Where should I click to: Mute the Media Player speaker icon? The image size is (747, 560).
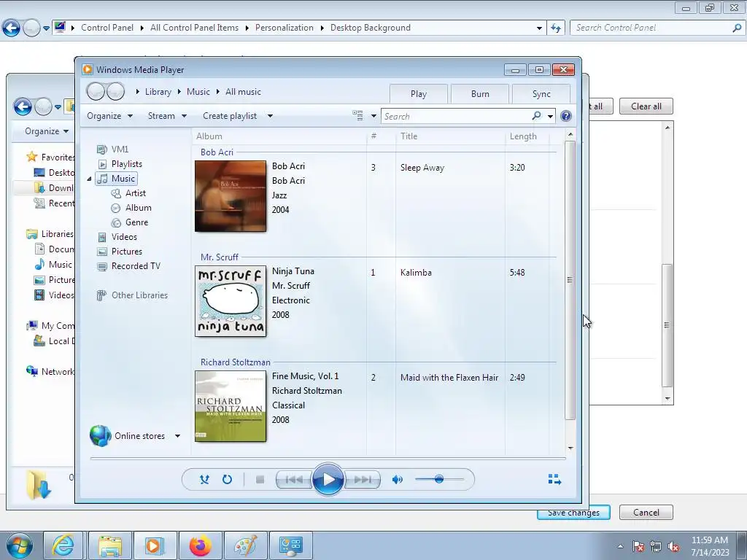(398, 480)
